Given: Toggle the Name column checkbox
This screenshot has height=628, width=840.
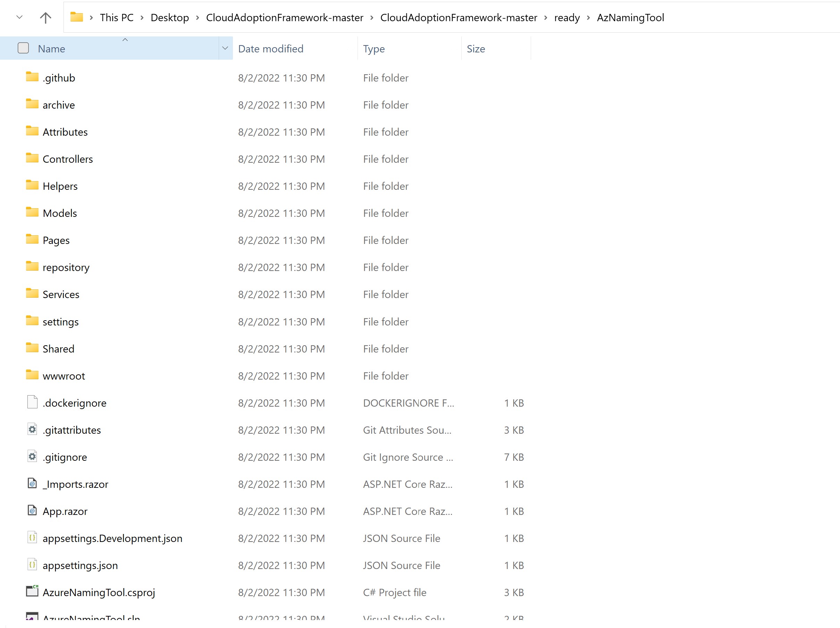Looking at the screenshot, I should (x=23, y=48).
